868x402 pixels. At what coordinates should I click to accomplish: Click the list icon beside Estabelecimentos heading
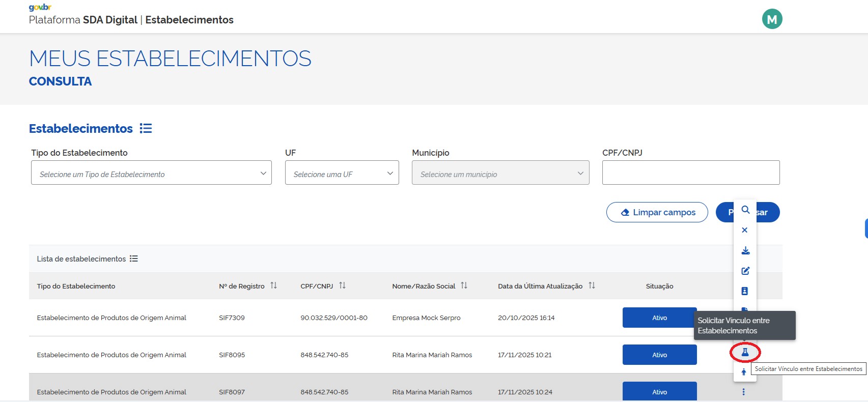pyautogui.click(x=146, y=128)
